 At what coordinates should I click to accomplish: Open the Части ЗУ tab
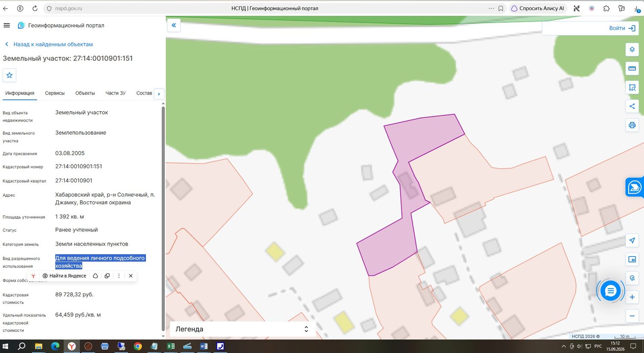(115, 93)
